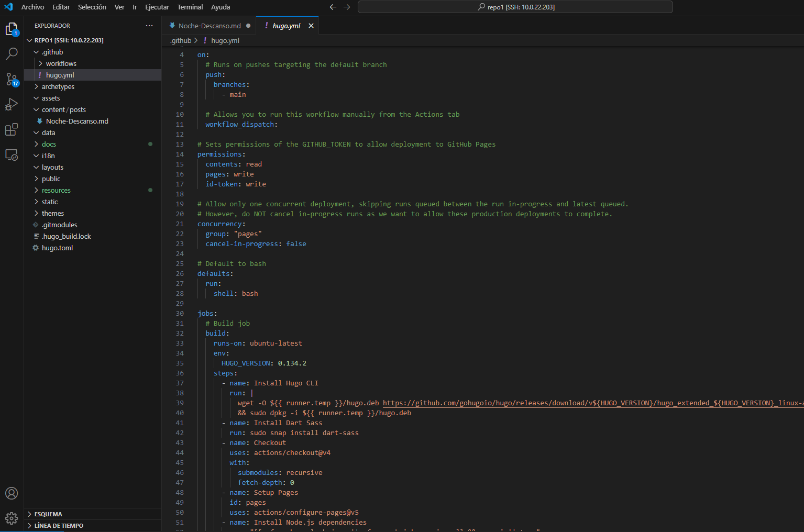Open the Terminal menu
The image size is (804, 532).
pos(190,7)
